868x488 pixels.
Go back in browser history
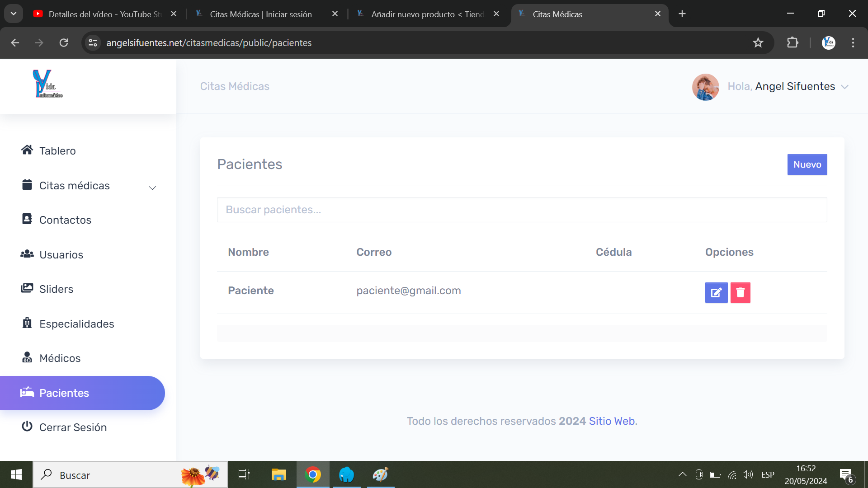coord(15,42)
